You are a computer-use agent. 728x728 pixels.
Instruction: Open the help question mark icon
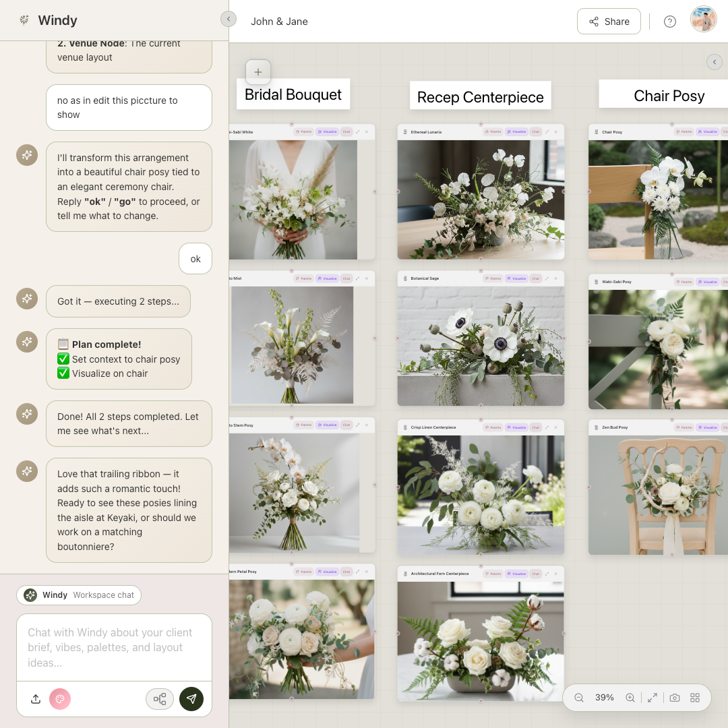point(670,22)
